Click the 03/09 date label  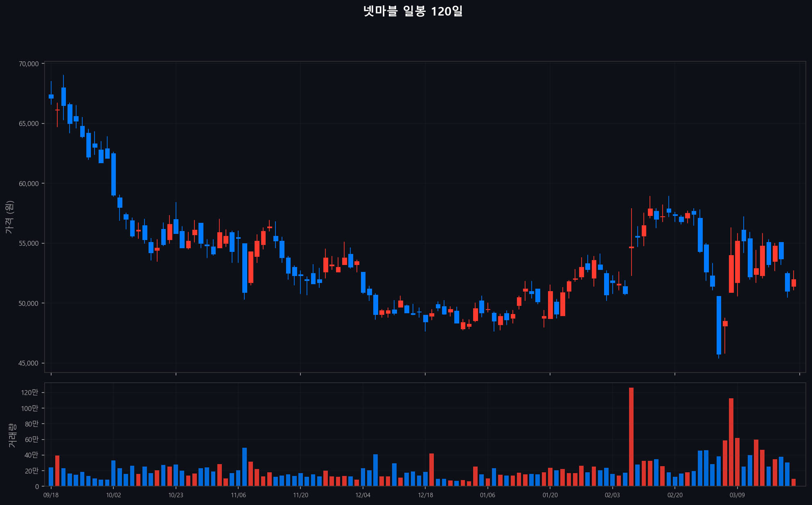click(737, 495)
